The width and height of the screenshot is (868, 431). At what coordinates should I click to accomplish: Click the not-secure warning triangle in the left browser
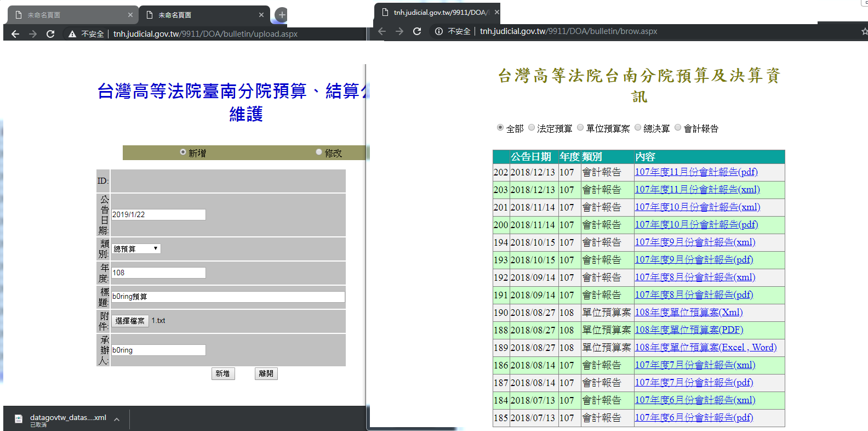coord(72,34)
